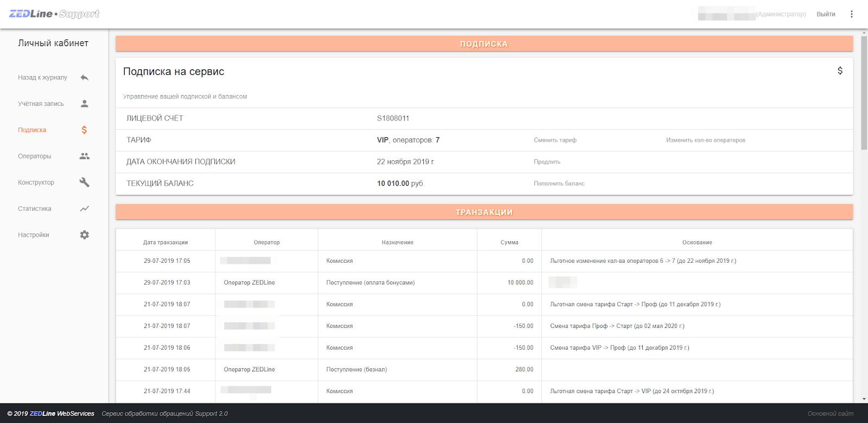This screenshot has height=423, width=868.
Task: Click transaction dated 29-07-2019 17:03
Action: click(x=167, y=282)
